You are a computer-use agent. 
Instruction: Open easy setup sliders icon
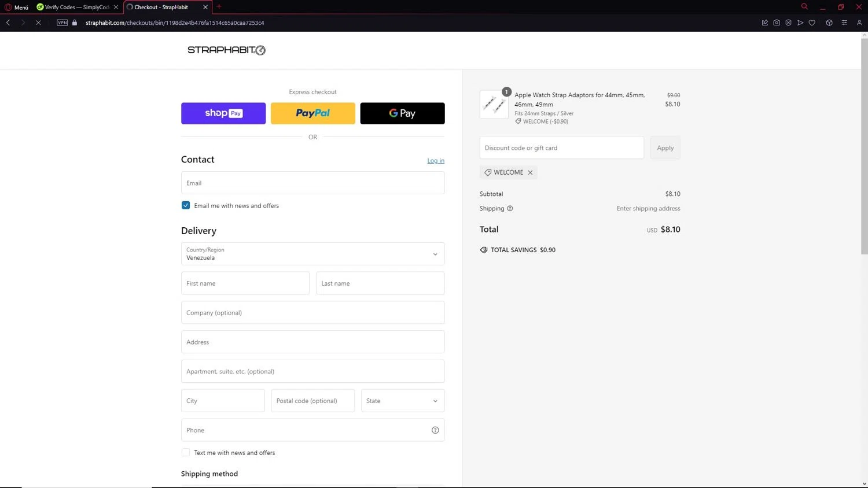click(x=844, y=23)
